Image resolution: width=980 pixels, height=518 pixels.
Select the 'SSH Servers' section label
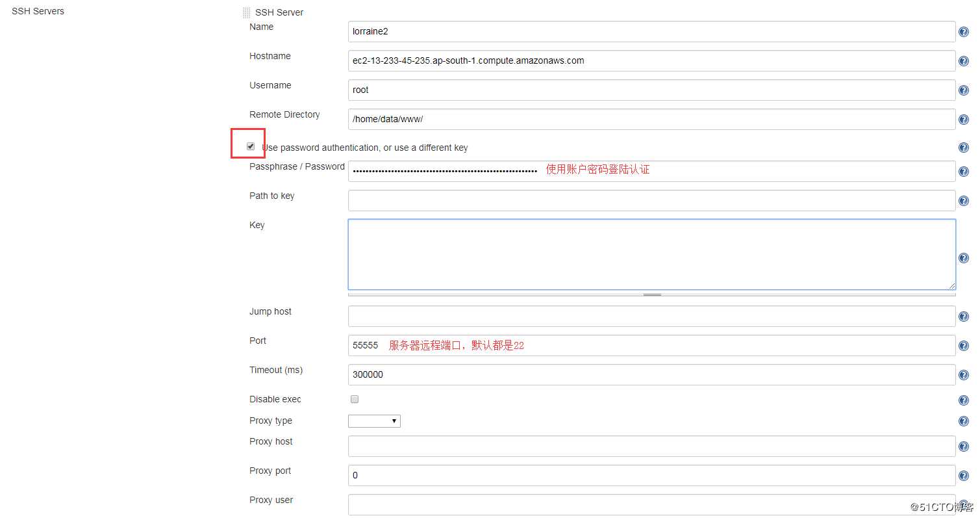pos(38,11)
